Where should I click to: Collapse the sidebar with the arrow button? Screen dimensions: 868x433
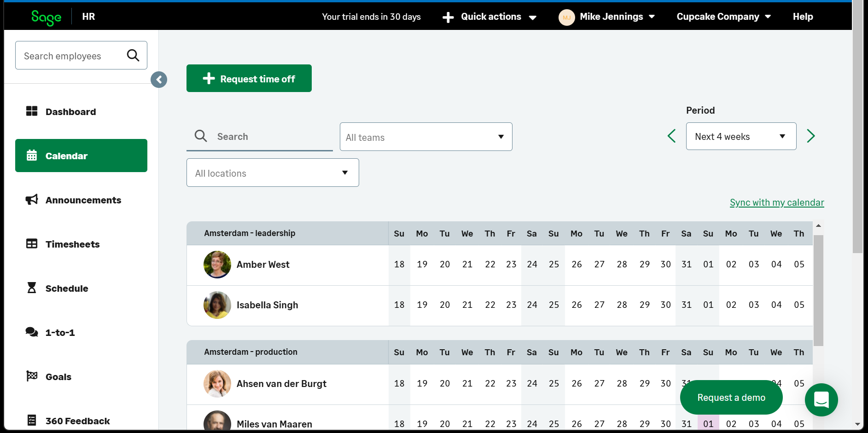click(159, 80)
